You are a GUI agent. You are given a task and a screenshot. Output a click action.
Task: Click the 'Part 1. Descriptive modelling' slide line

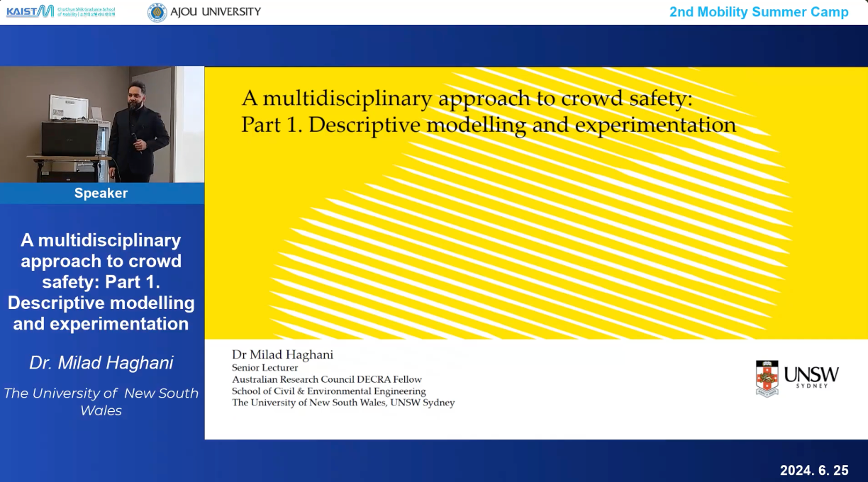click(x=488, y=125)
